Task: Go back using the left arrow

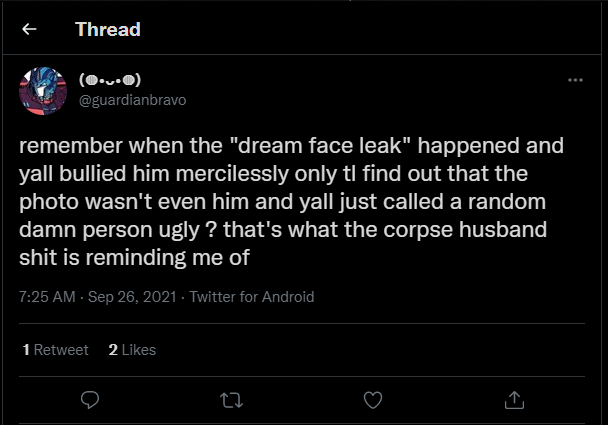Action: coord(29,29)
